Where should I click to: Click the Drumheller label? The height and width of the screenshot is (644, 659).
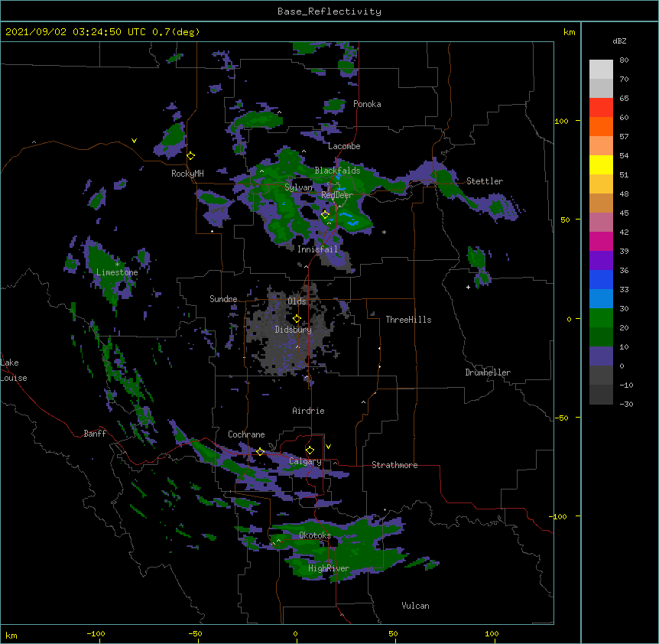488,372
